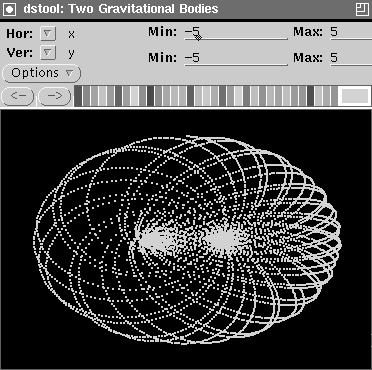Click the bright central cluster in the orbit plot
The height and width of the screenshot is (370, 372).
[190, 239]
